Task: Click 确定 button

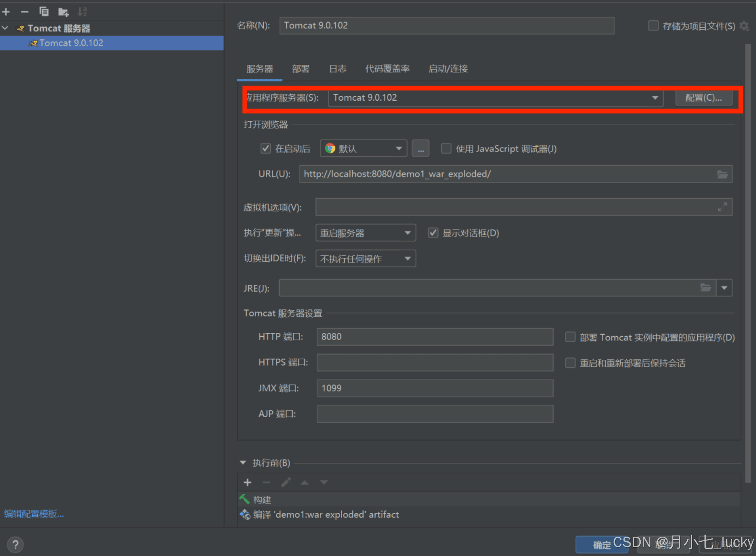Action: 602,545
